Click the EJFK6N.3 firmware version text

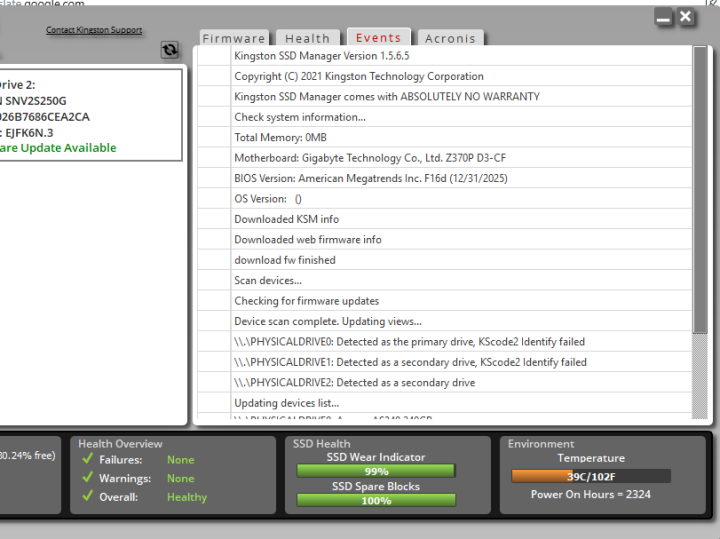pos(29,133)
